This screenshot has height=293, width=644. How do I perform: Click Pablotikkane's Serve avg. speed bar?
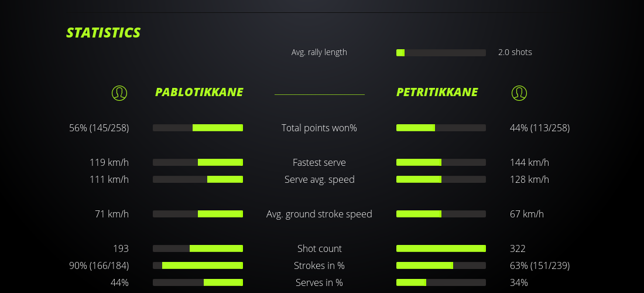click(x=198, y=179)
